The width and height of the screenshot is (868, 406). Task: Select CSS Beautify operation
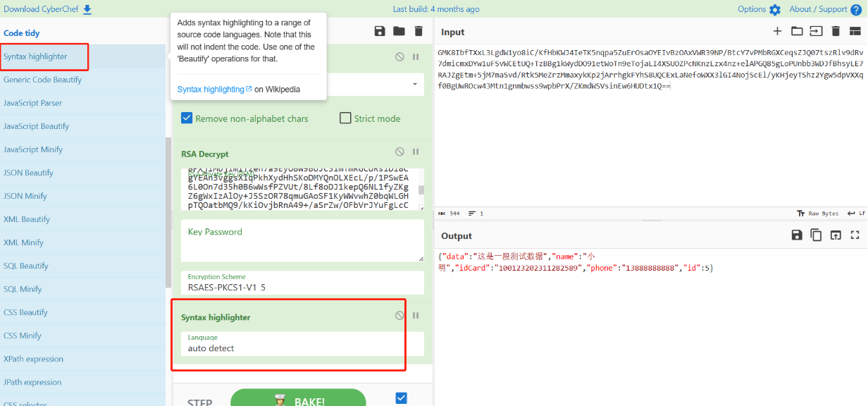click(x=82, y=312)
